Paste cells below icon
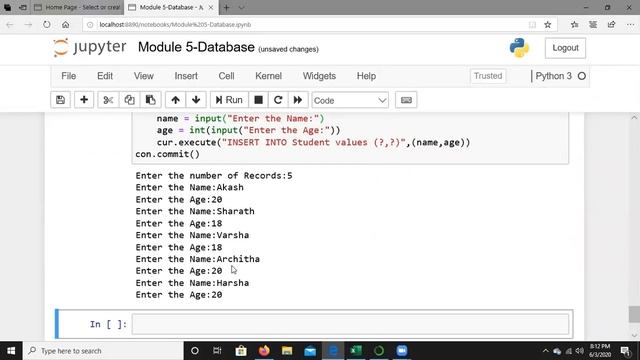 tap(151, 100)
